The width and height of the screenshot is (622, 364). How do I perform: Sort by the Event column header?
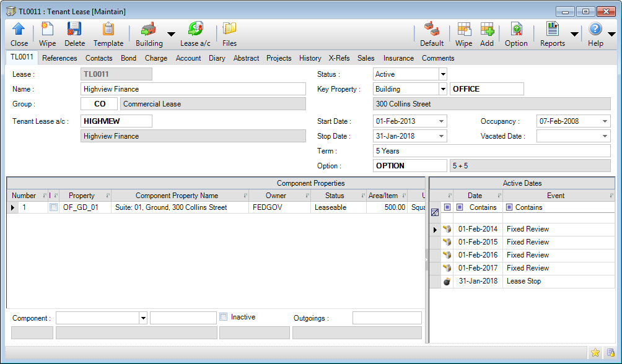pyautogui.click(x=559, y=196)
